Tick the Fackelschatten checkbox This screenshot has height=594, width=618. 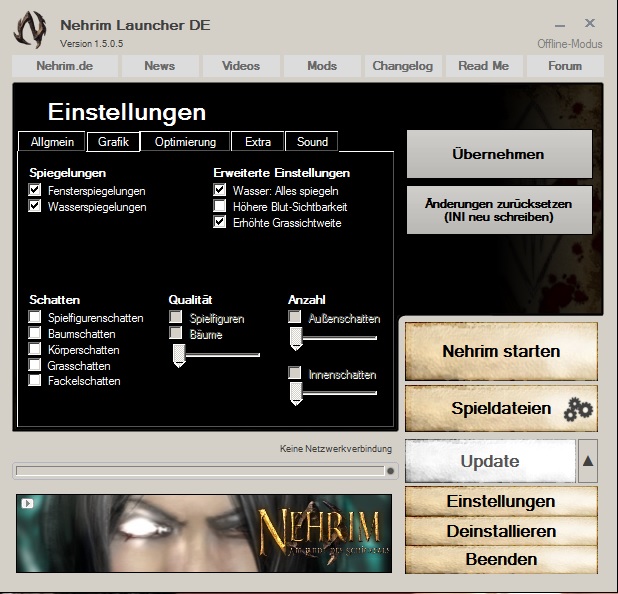35,380
